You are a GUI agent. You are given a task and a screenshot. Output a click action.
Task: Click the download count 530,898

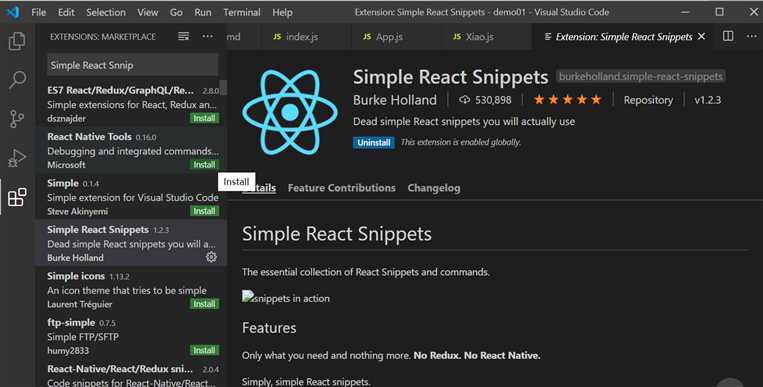click(x=485, y=100)
